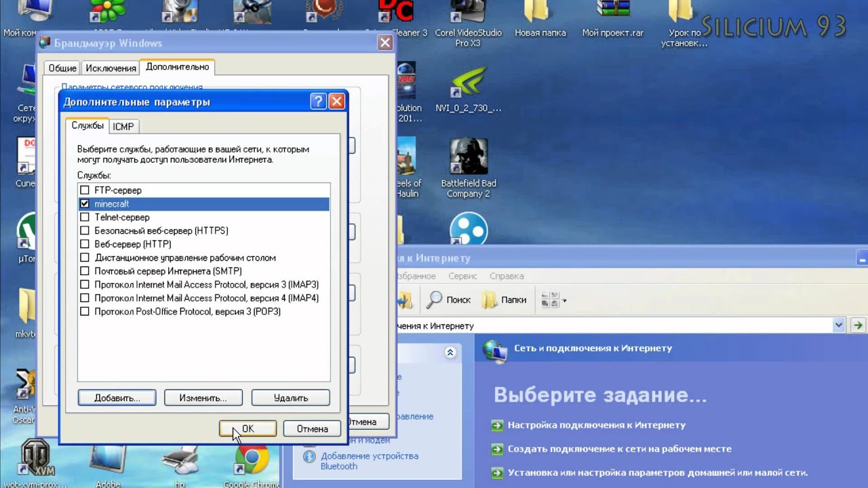Tick Безопасный веб-сервер (HTTPS) checkbox
The height and width of the screenshot is (488, 868).
(85, 230)
